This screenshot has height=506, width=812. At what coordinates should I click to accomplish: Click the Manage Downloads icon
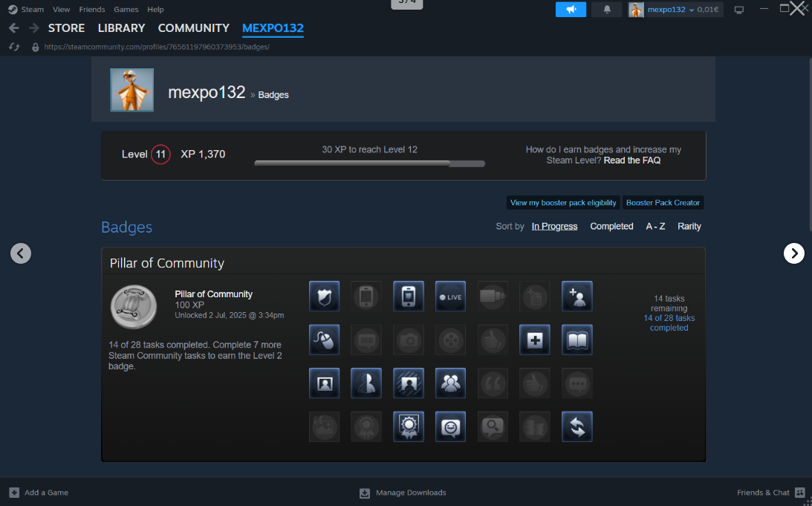point(365,493)
